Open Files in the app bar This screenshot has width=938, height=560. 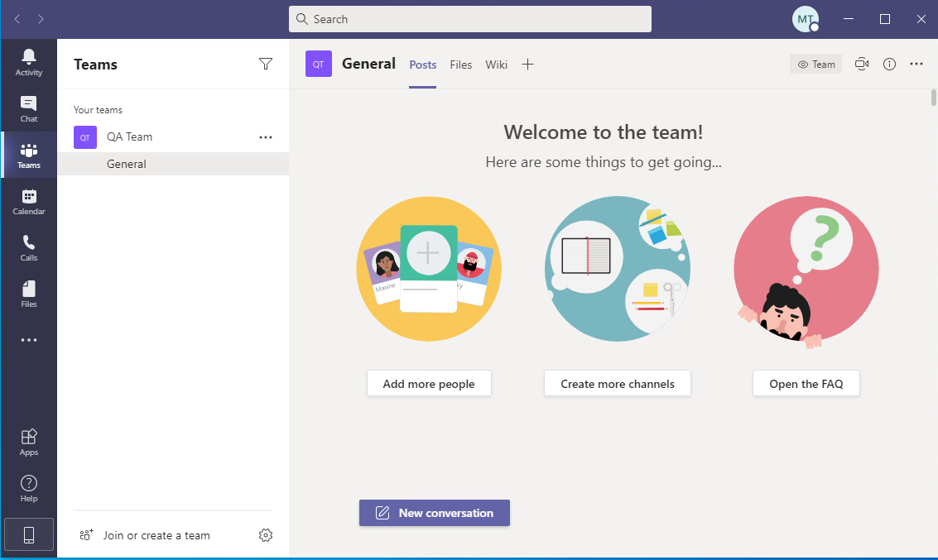point(29,294)
